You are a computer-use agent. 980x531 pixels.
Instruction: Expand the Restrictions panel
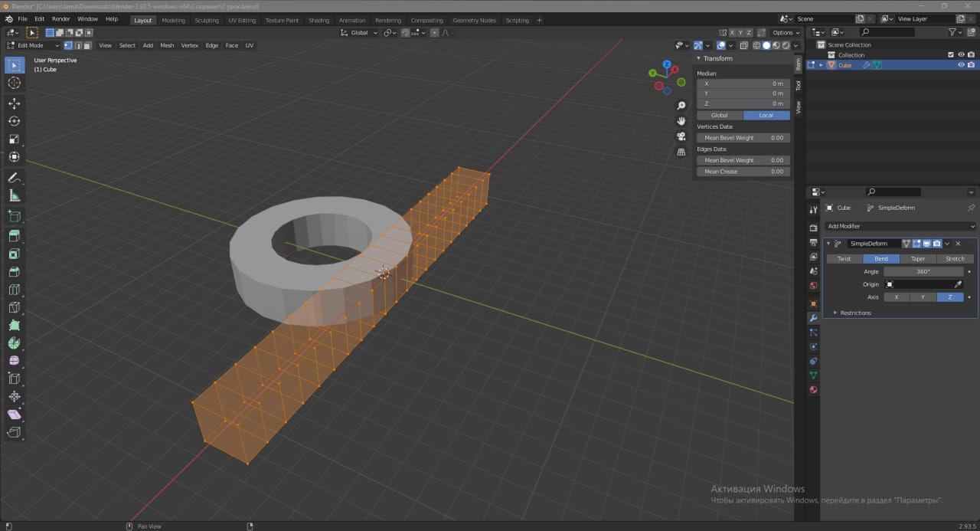coord(855,313)
